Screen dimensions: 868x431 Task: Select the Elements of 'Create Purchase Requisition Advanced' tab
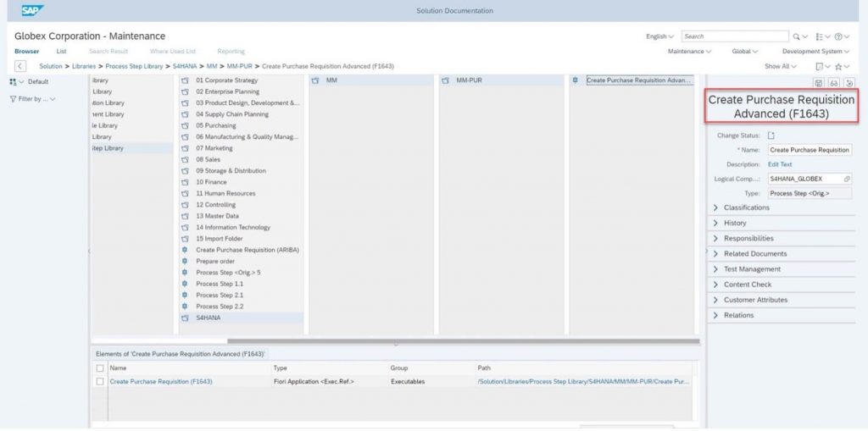click(180, 354)
